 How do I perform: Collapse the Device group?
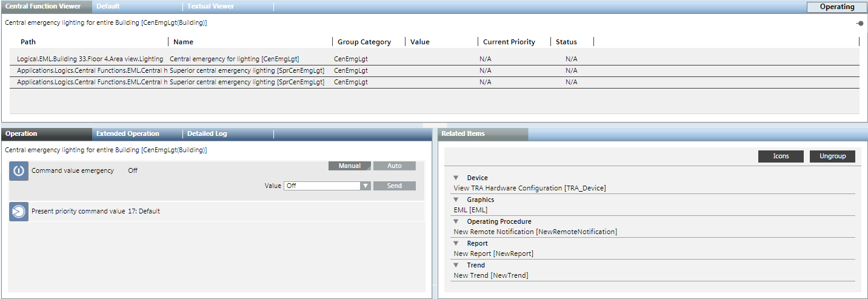click(x=456, y=178)
